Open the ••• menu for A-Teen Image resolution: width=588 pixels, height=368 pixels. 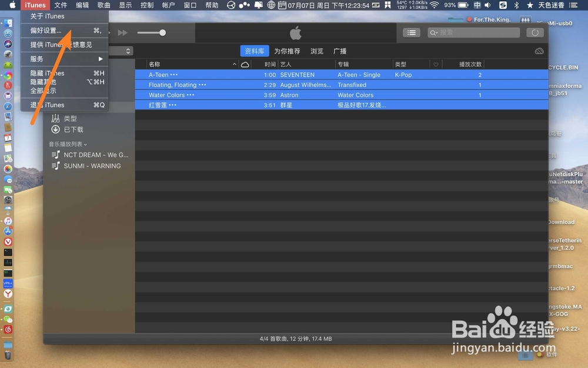(174, 75)
